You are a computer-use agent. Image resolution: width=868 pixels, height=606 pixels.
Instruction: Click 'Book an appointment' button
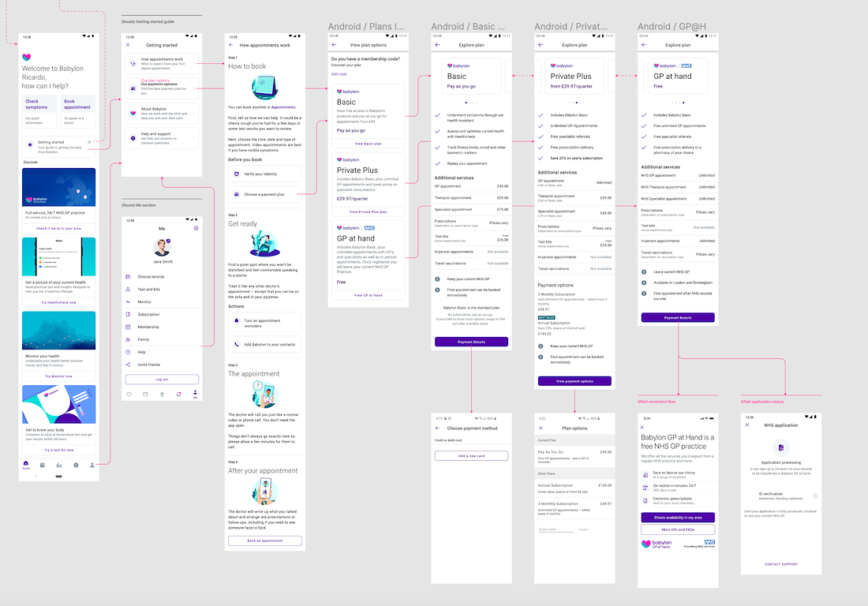click(265, 541)
